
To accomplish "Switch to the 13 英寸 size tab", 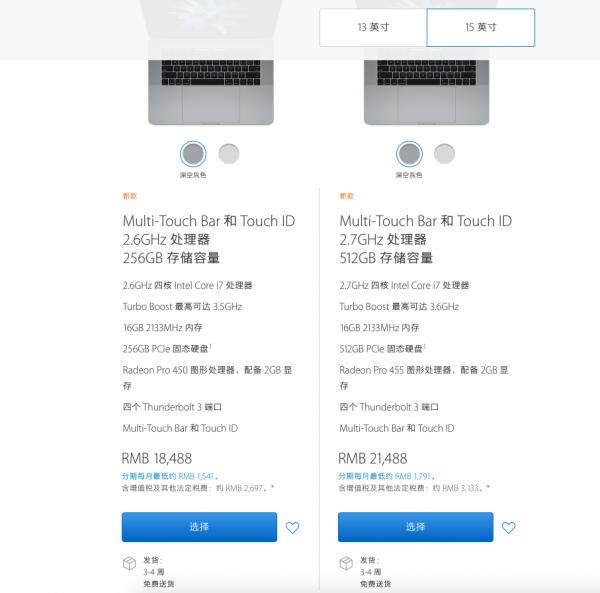I will [x=373, y=28].
